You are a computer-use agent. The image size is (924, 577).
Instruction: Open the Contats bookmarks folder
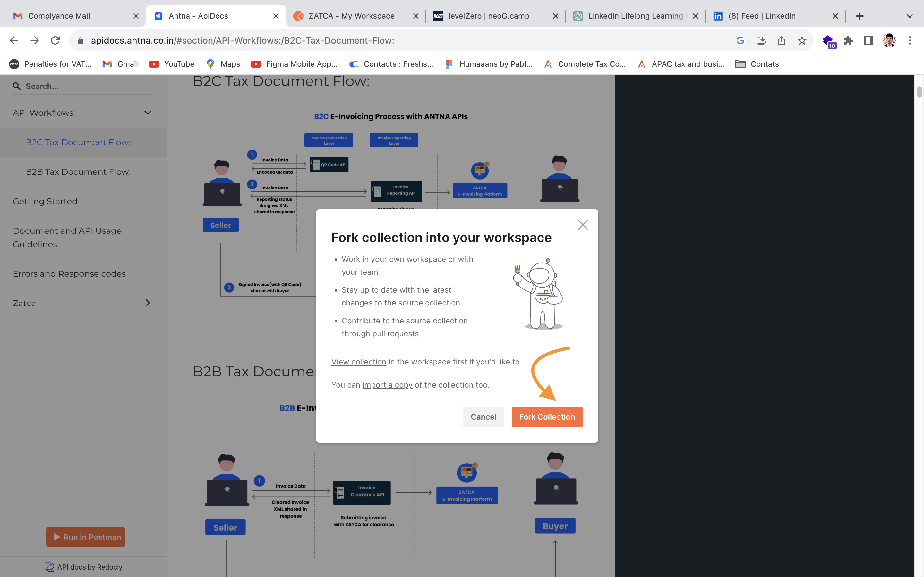click(x=757, y=64)
